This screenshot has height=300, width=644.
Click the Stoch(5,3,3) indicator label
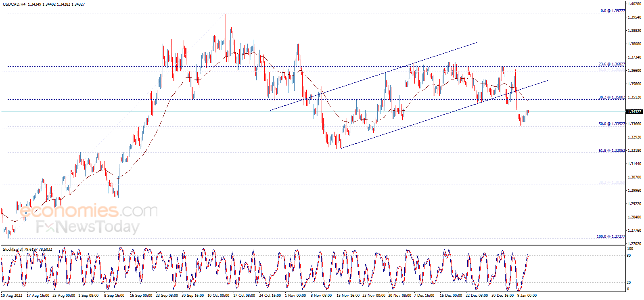click(x=13, y=250)
